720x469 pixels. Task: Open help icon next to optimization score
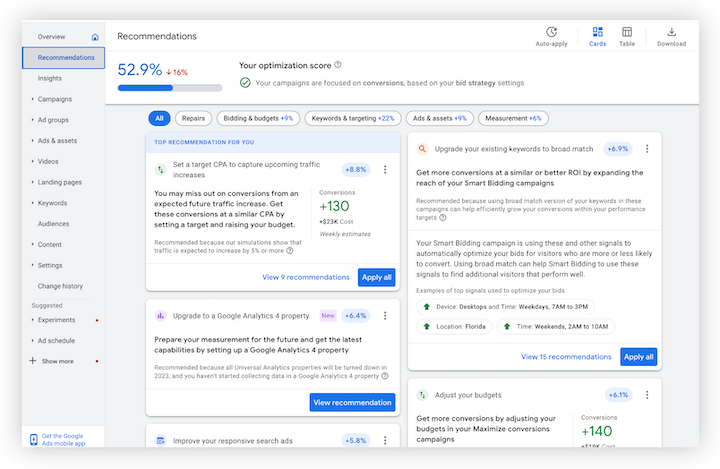(337, 64)
